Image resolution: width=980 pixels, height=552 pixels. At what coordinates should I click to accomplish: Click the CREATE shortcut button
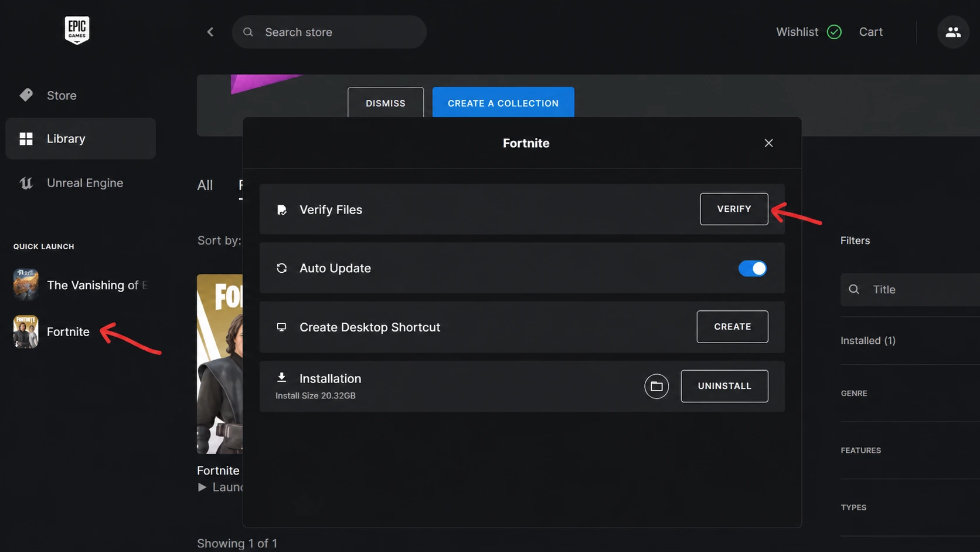(x=732, y=327)
